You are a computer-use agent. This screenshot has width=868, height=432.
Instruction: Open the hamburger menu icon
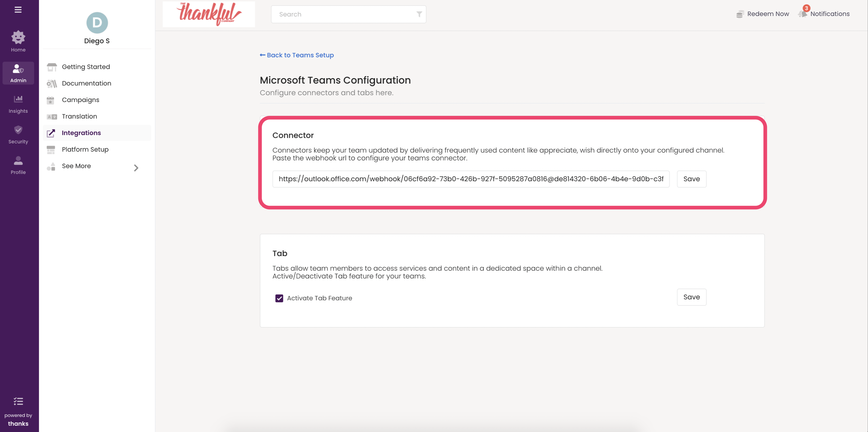click(x=18, y=10)
